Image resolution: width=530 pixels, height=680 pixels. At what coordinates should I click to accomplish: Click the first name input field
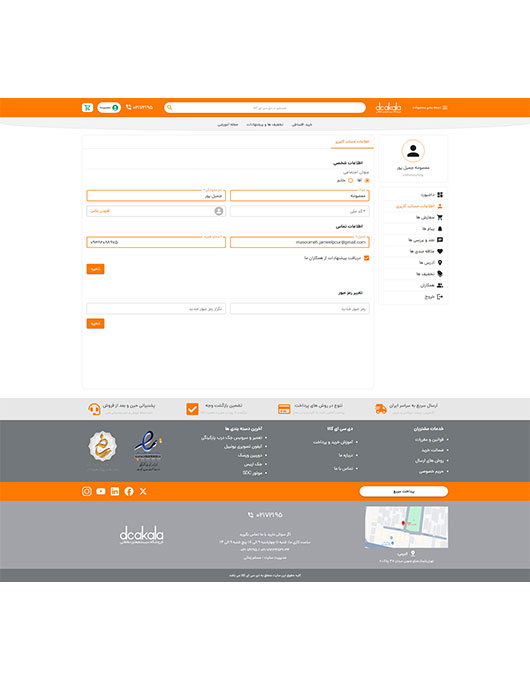(300, 196)
